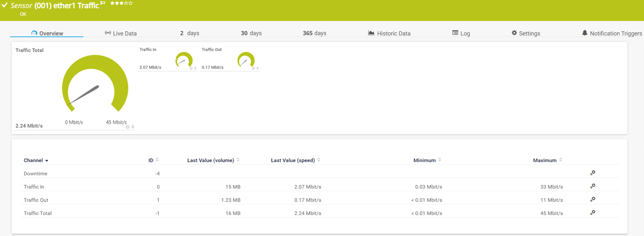Open the Notification Triggers tab
644x236 pixels.
[612, 33]
